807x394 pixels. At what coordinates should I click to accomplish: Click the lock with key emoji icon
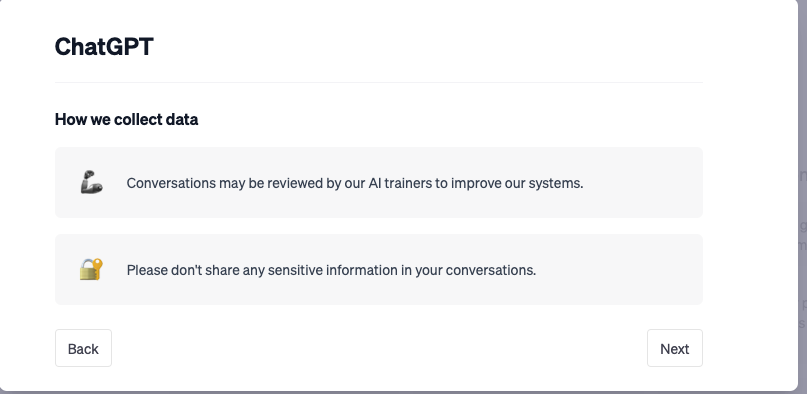(x=92, y=270)
